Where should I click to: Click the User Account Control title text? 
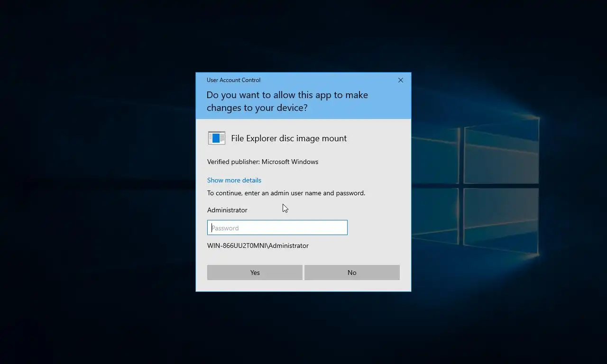pyautogui.click(x=233, y=80)
